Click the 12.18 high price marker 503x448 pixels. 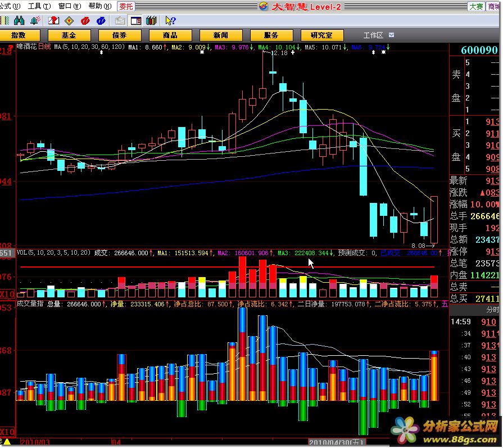pos(279,53)
